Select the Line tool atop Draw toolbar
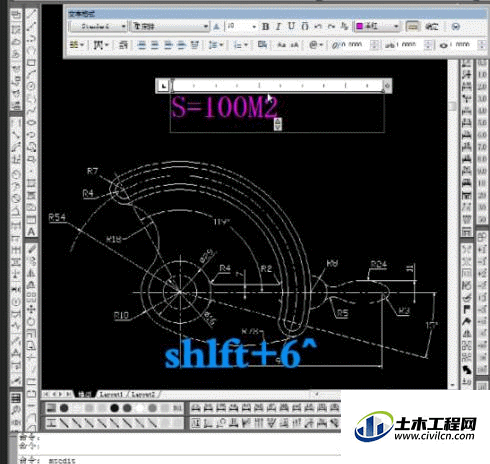 (31, 14)
